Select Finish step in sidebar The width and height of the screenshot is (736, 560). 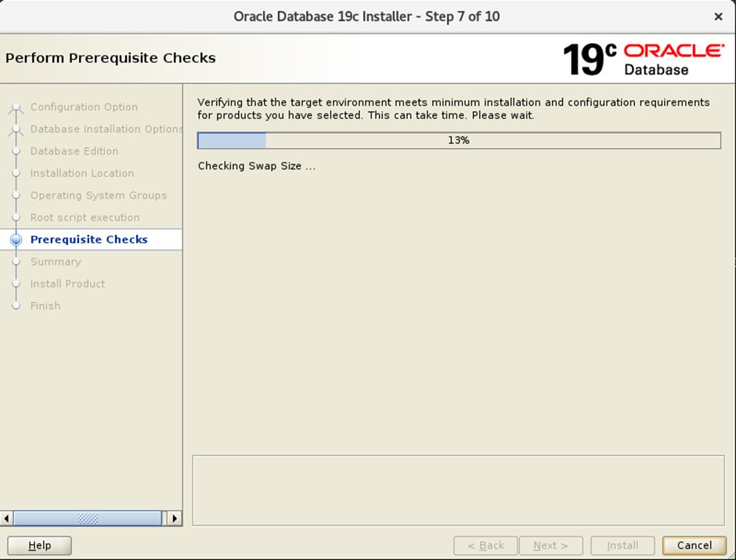(x=45, y=305)
